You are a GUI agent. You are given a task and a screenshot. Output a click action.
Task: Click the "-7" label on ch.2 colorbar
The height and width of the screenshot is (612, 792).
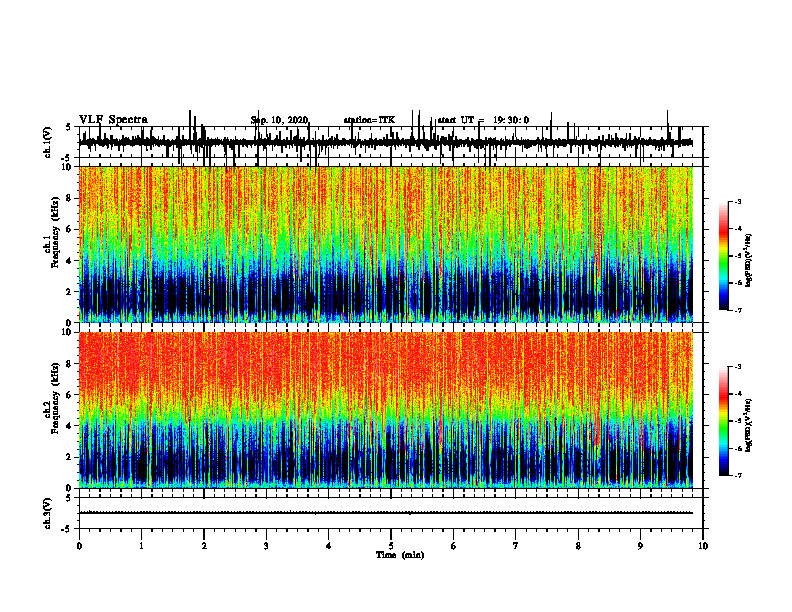pos(738,476)
